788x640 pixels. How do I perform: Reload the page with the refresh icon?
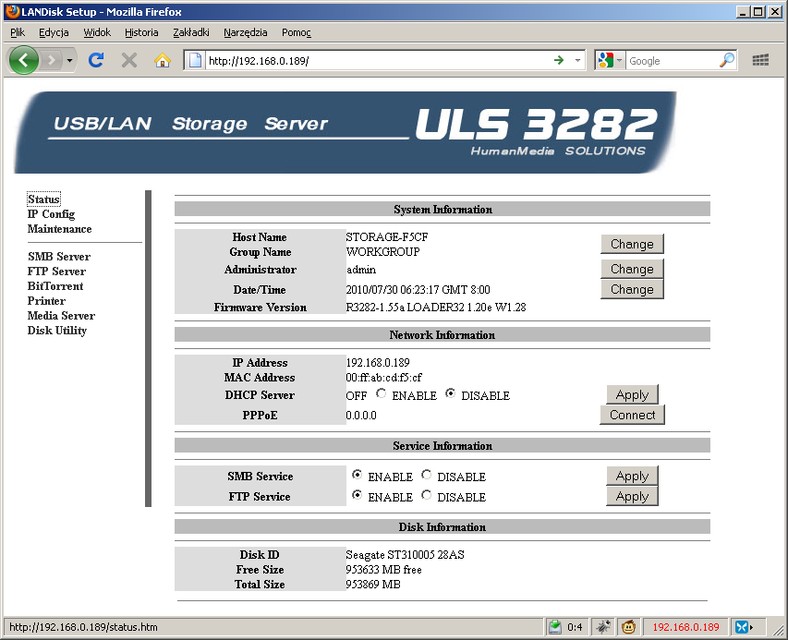pyautogui.click(x=96, y=60)
